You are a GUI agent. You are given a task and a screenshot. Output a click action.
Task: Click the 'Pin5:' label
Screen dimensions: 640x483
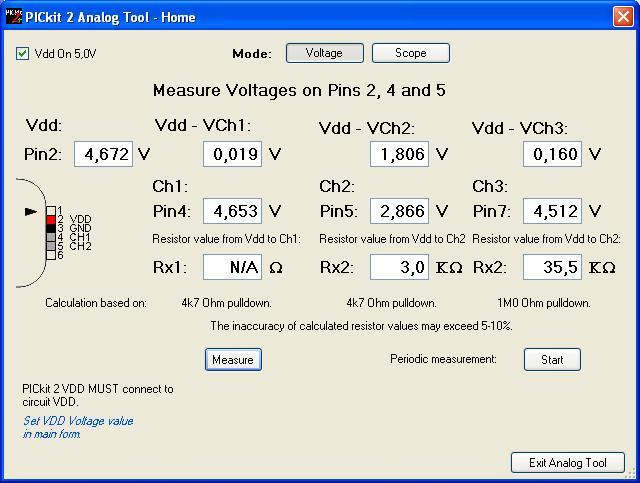click(339, 211)
